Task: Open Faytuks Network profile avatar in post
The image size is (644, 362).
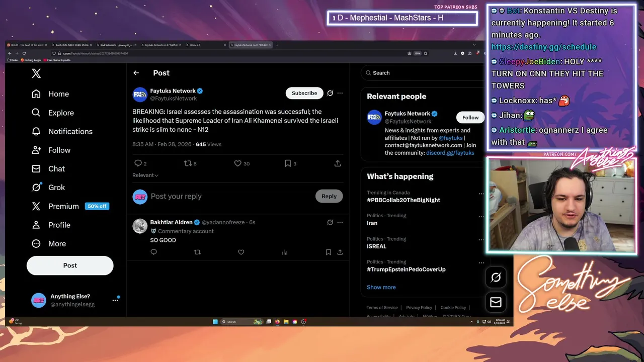Action: (140, 95)
